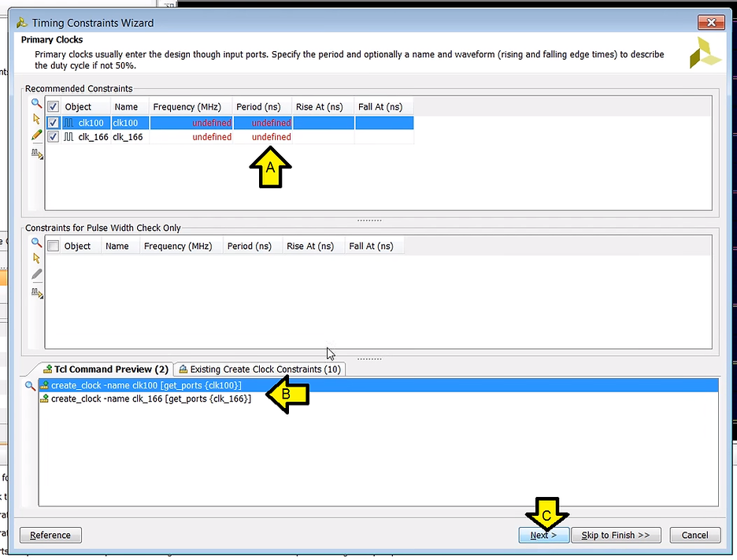Uncheck the clk100 clock constraint checkbox
737x560 pixels.
(52, 122)
